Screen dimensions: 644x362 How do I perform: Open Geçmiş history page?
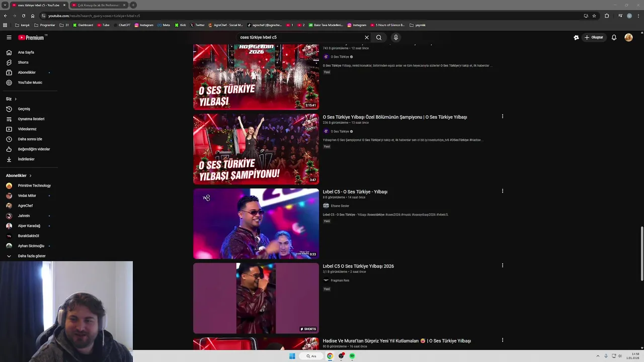click(24, 109)
